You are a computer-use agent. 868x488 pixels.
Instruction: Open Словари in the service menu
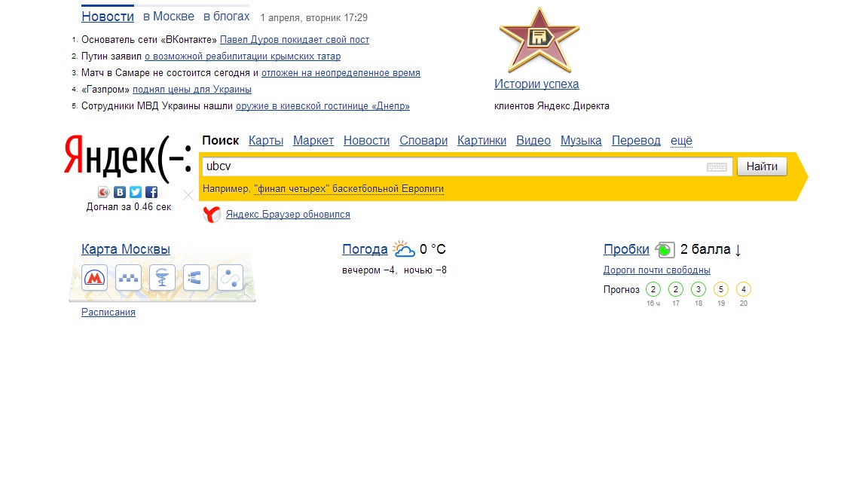coord(423,141)
